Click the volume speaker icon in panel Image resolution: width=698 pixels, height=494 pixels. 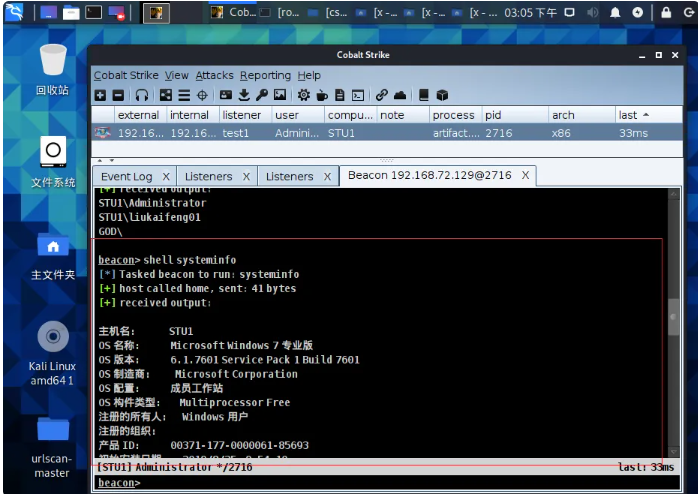pyautogui.click(x=592, y=12)
